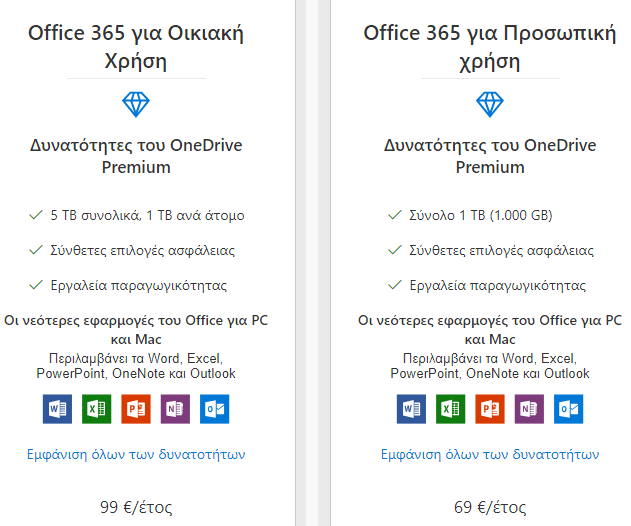Open Εμφάνιση όλων των δυνατοτήτων link for Personal plan
The image size is (631, 526).
pos(490,454)
